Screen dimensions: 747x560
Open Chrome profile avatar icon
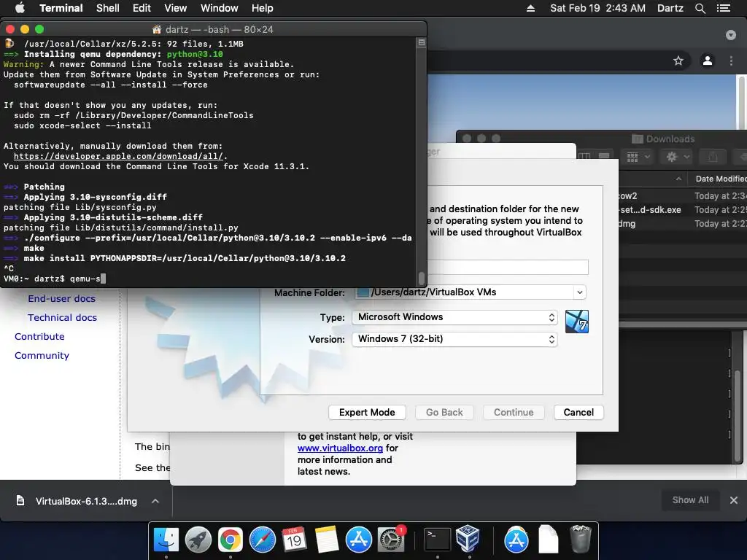click(x=708, y=61)
